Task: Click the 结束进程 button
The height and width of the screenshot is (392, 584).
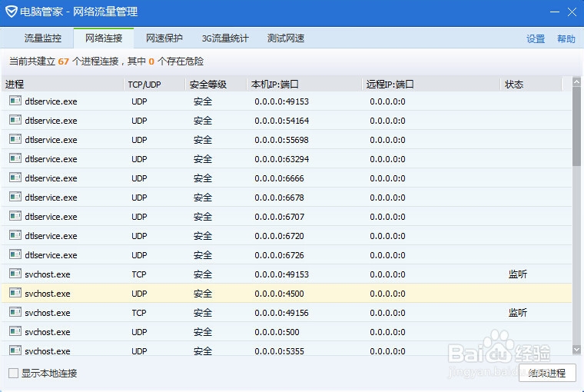Action: coord(547,373)
